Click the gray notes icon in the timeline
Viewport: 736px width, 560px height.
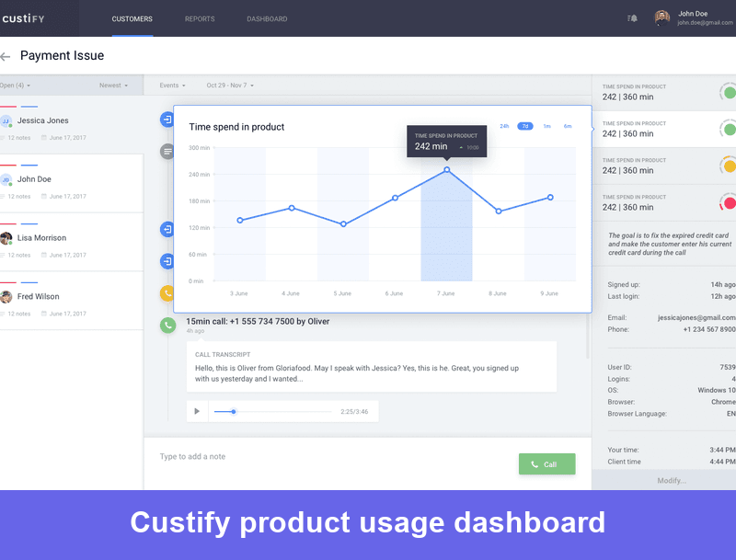point(168,151)
